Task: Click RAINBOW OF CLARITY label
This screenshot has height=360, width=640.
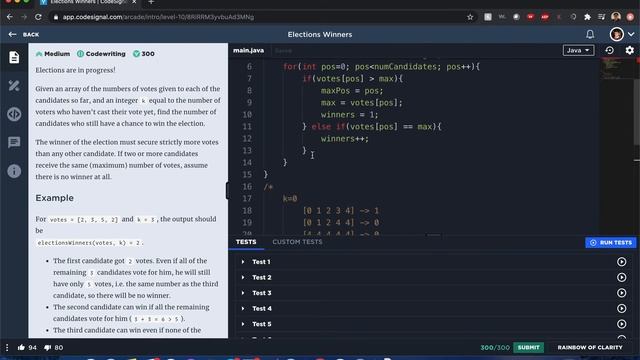Action: [590, 347]
